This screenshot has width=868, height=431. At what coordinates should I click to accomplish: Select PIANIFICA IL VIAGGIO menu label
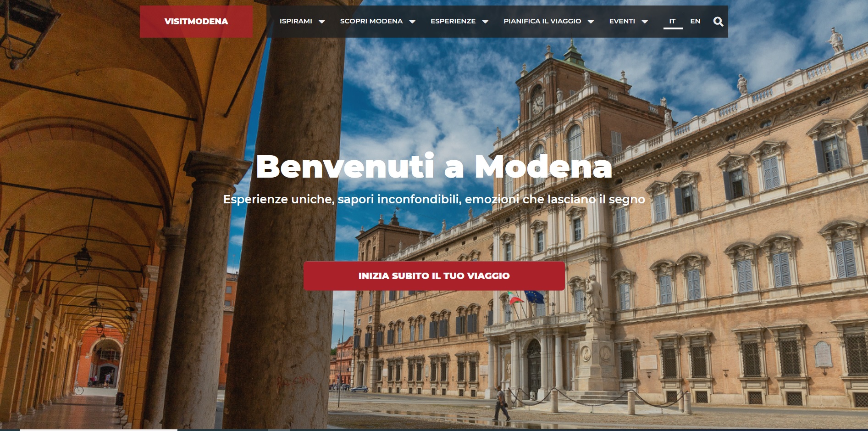[542, 21]
